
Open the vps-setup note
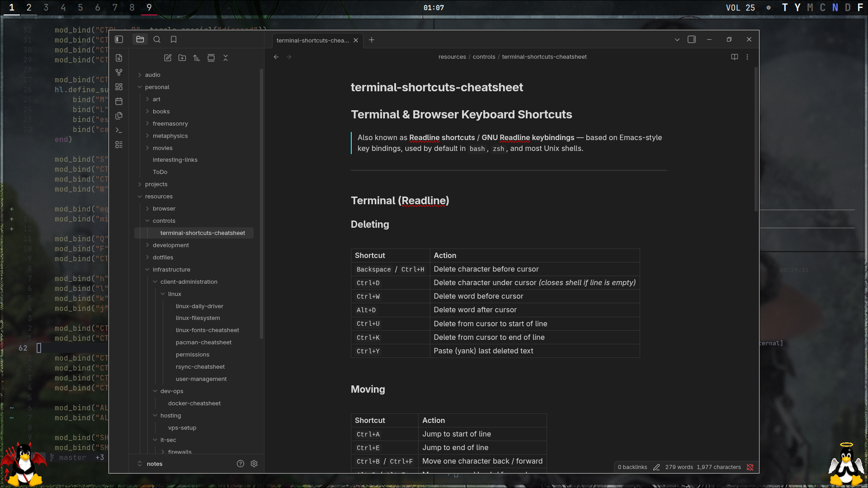(182, 428)
